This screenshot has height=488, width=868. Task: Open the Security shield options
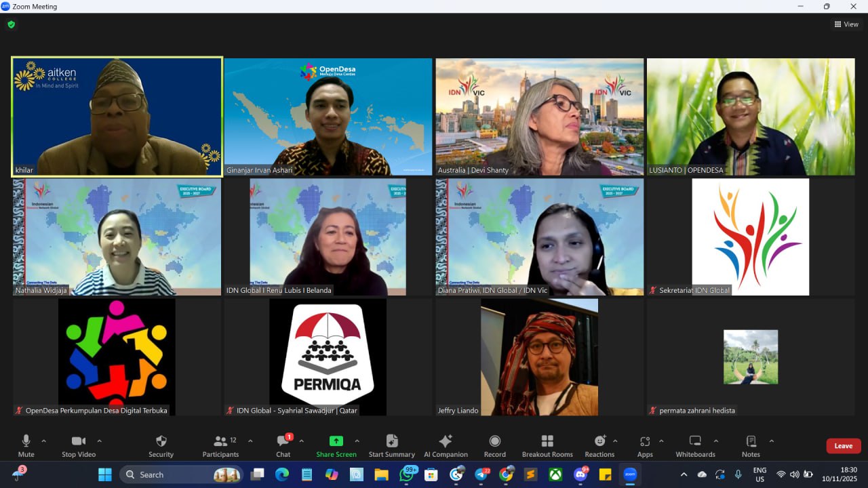click(161, 445)
